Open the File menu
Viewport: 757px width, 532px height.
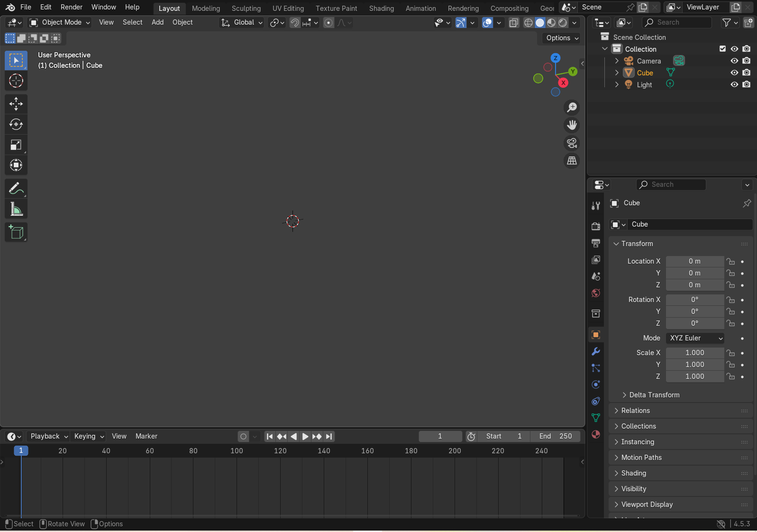(x=26, y=7)
